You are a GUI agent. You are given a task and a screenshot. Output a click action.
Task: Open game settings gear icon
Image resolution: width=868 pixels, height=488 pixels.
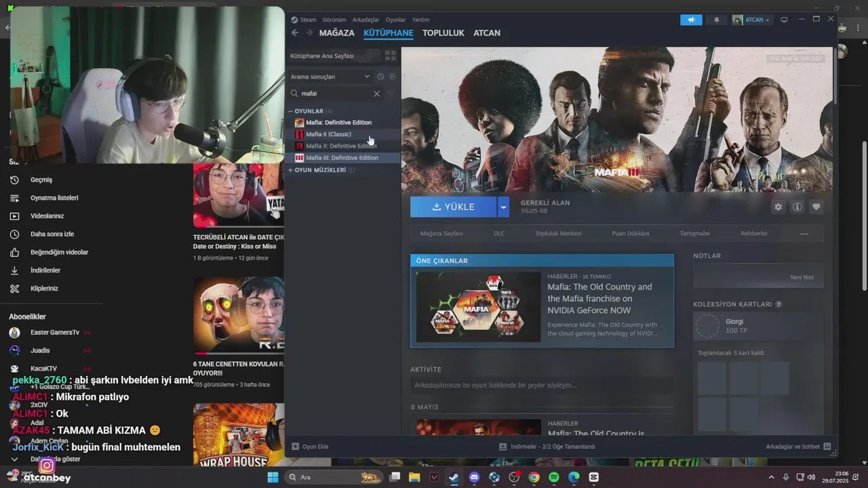pyautogui.click(x=778, y=207)
